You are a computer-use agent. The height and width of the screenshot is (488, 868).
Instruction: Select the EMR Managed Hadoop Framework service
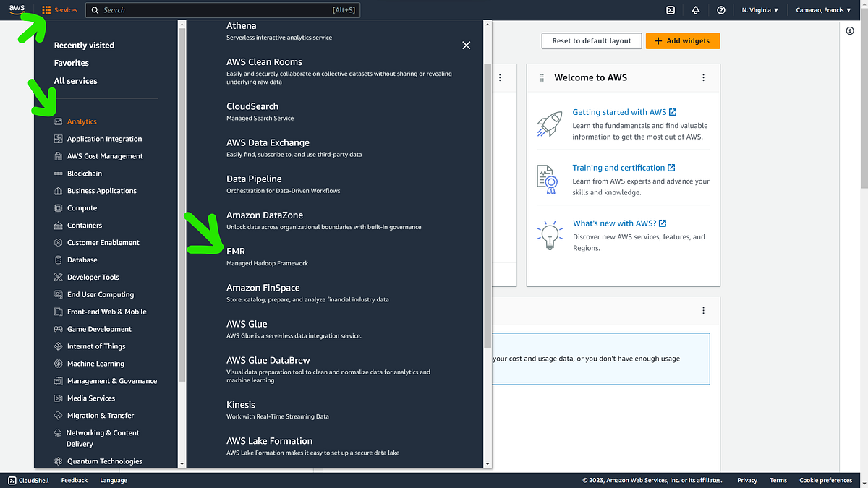(x=236, y=251)
